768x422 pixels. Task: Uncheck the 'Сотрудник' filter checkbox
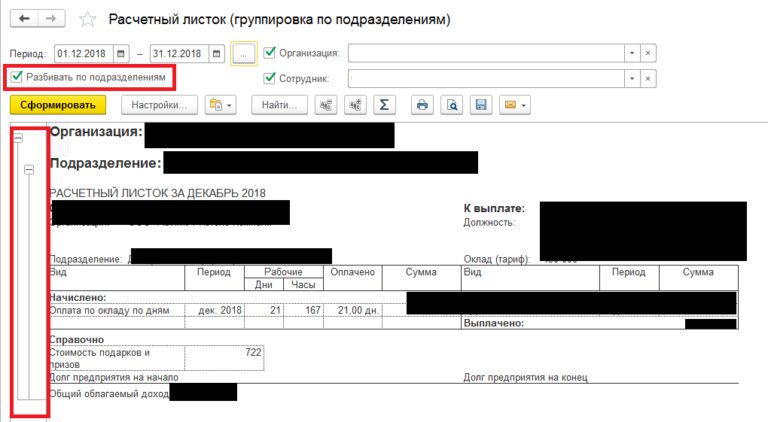[270, 78]
